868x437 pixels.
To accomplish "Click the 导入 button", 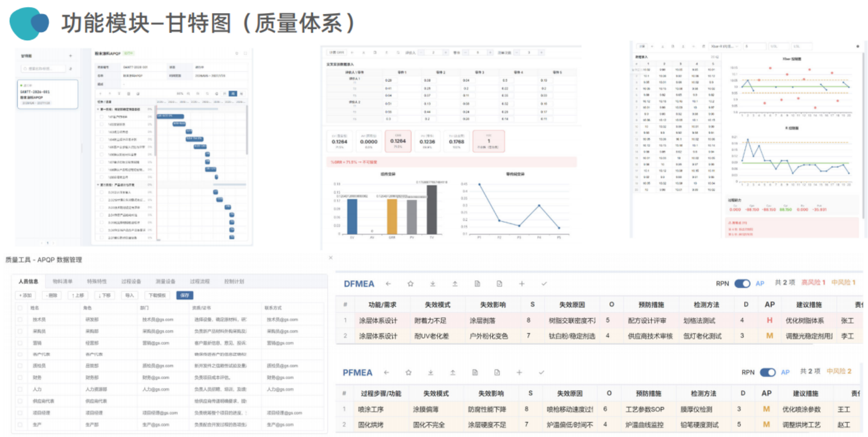I will point(130,296).
